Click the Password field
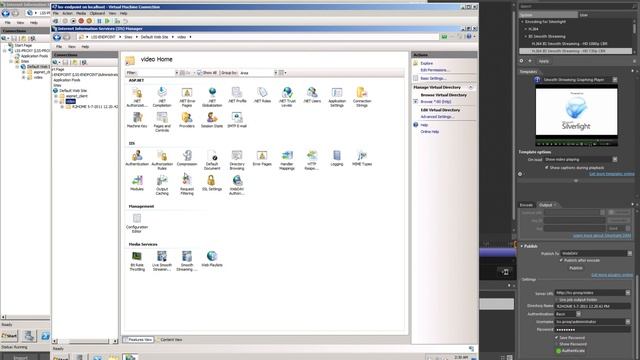 point(592,329)
